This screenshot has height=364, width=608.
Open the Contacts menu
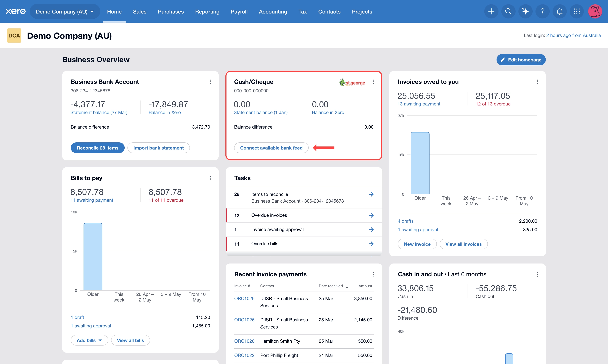329,12
